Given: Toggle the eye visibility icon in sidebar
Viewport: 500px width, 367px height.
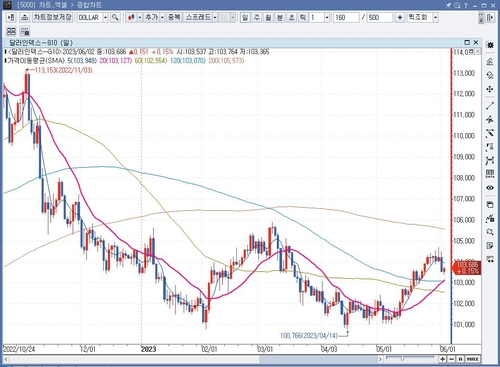Looking at the screenshot, I should (490, 188).
